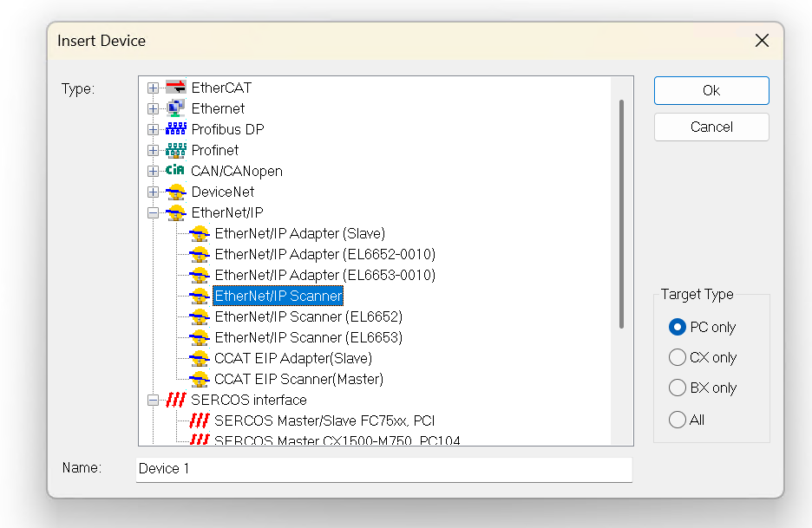
Task: Select the PC only target type
Action: tap(678, 327)
